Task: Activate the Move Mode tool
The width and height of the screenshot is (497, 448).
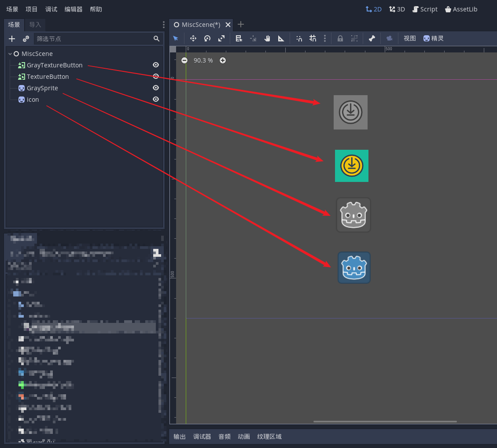Action: (x=193, y=38)
